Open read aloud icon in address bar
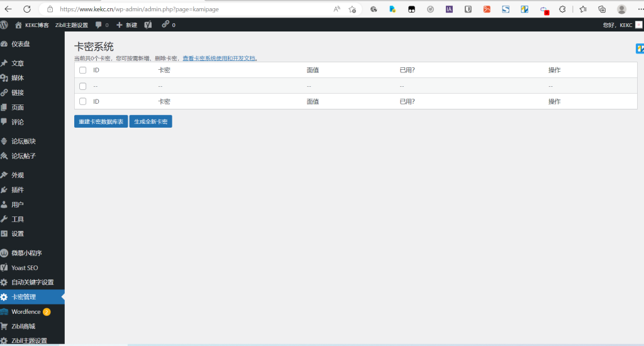Viewport: 644px width, 346px height. click(337, 9)
